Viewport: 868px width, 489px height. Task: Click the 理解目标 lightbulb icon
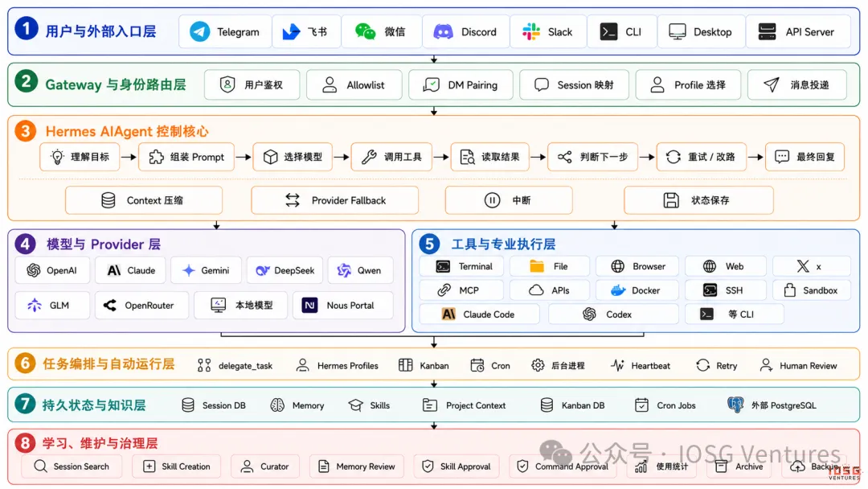[x=57, y=157]
